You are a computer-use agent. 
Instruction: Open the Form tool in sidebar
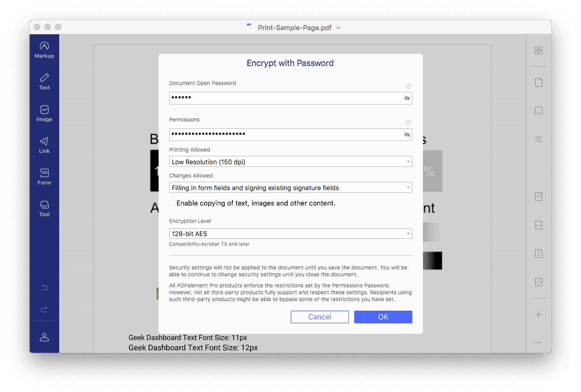(44, 176)
